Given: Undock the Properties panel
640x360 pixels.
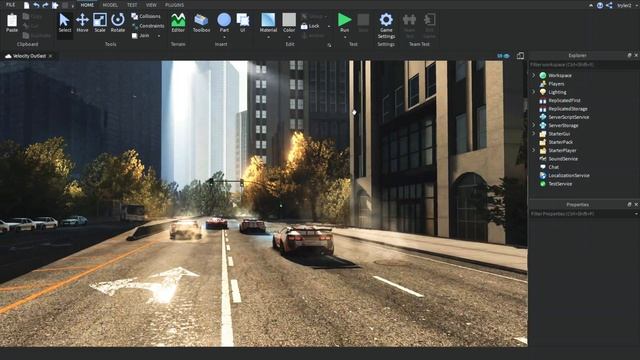Looking at the screenshot, I should 629,204.
